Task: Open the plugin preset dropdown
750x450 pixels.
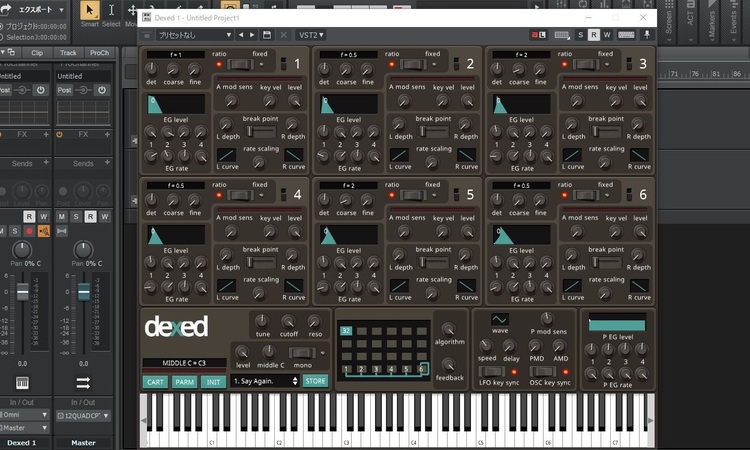Action: 195,35
